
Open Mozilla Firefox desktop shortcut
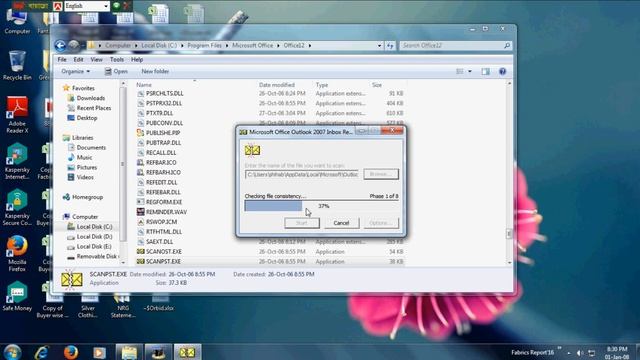pyautogui.click(x=17, y=254)
